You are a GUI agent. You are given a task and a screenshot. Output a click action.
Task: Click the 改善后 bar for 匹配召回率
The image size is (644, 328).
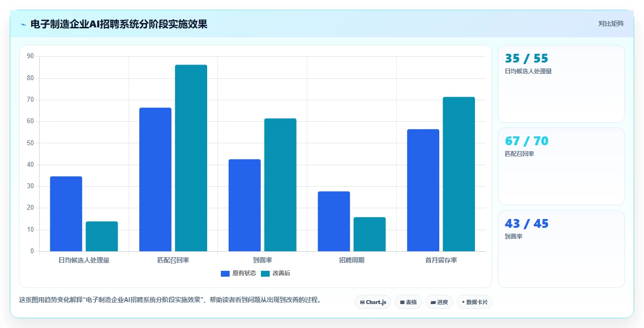coord(191,158)
